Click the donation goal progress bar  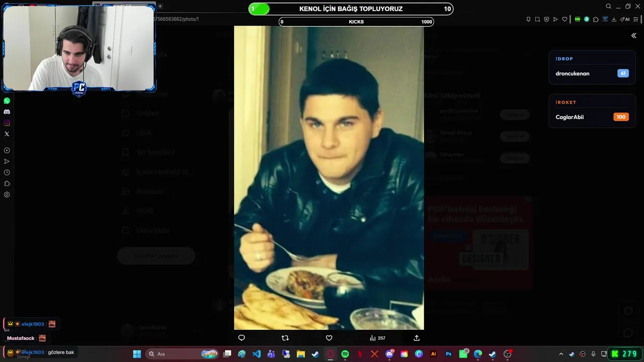pos(351,9)
